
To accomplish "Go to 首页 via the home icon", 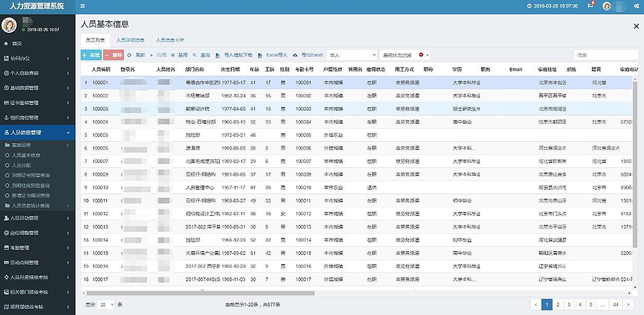I will pyautogui.click(x=6, y=43).
